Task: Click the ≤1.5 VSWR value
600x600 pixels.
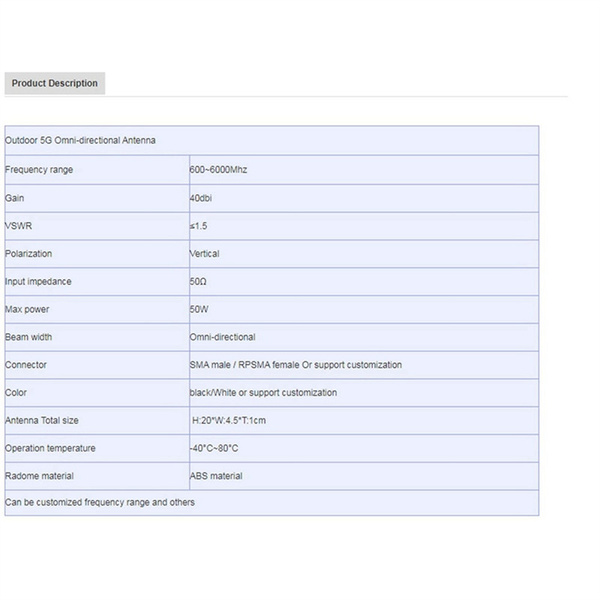Action: tap(198, 226)
